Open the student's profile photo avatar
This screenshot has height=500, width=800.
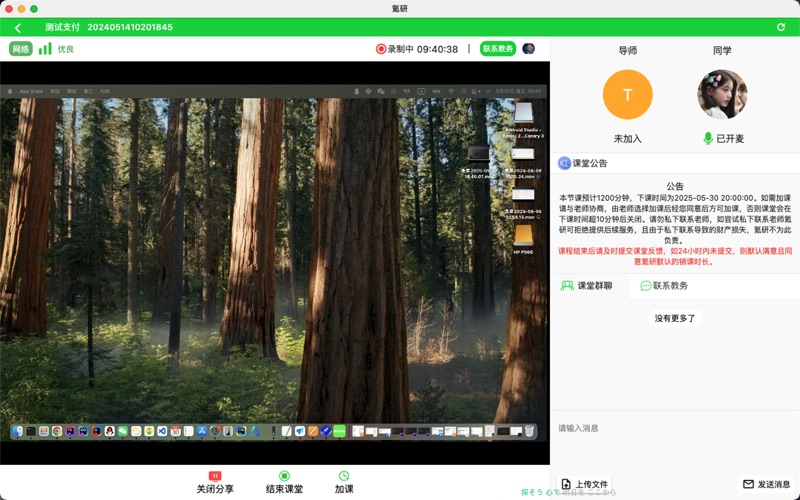point(722,95)
